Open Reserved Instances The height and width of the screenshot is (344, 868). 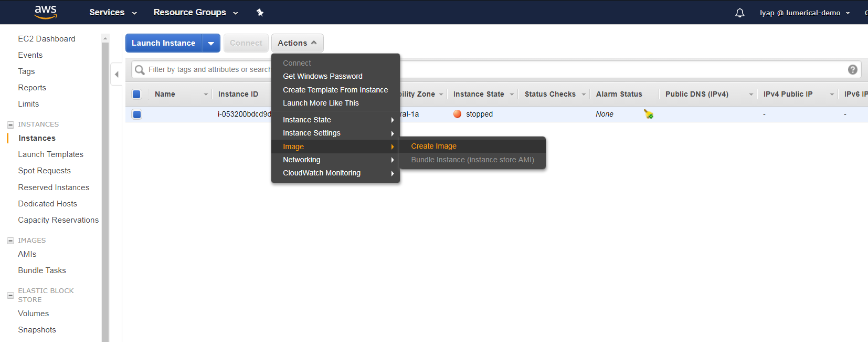pyautogui.click(x=54, y=187)
